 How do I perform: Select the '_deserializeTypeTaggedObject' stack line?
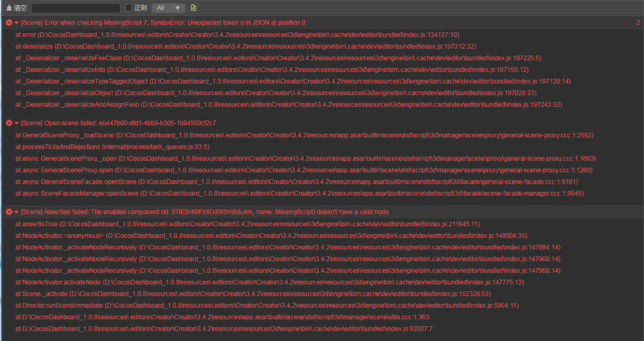pyautogui.click(x=293, y=81)
